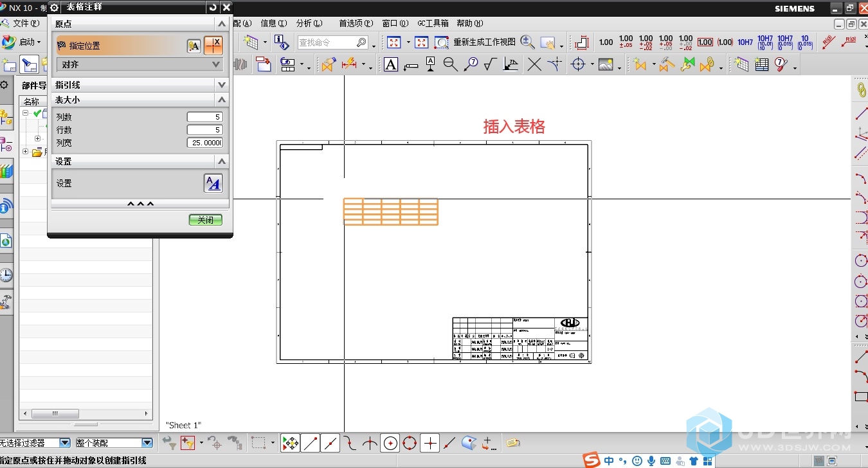The height and width of the screenshot is (468, 868).
Task: Select the Datum feature symbol tool
Action: click(x=430, y=64)
